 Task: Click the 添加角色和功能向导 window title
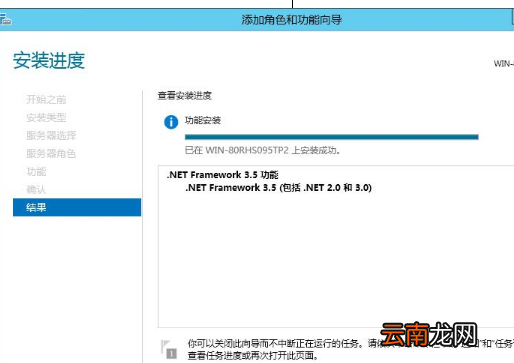point(292,20)
